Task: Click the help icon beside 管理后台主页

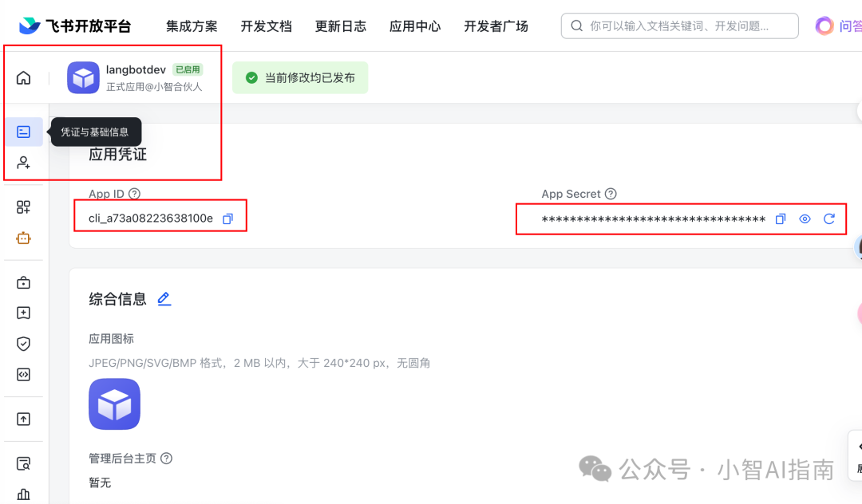Action: pos(167,458)
